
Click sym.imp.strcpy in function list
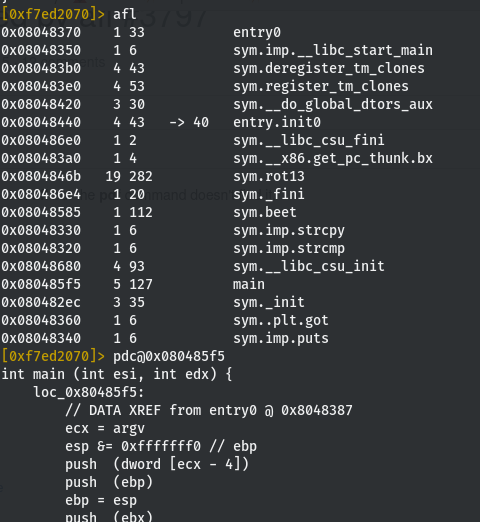coord(289,230)
